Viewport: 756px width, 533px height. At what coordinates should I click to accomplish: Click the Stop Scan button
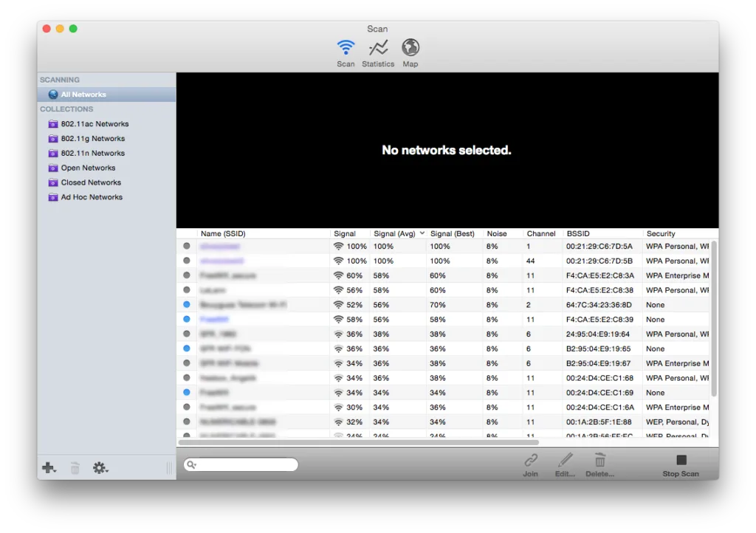pos(679,463)
